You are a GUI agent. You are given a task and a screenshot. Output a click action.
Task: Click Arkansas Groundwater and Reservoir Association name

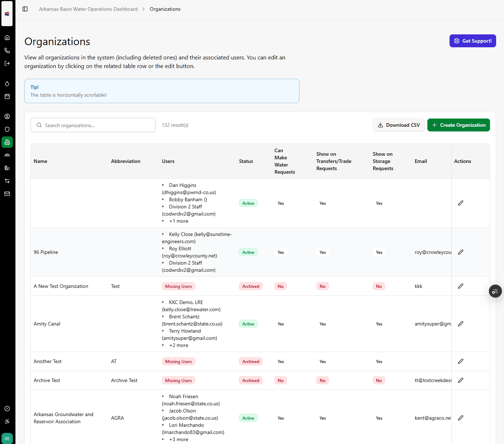[63, 418]
